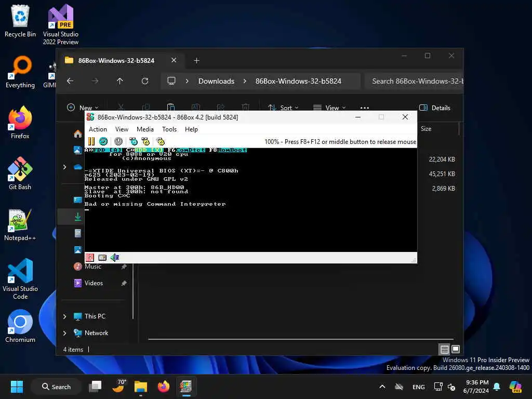
Task: Click sound speaker icon in 86Box status bar
Action: click(115, 258)
